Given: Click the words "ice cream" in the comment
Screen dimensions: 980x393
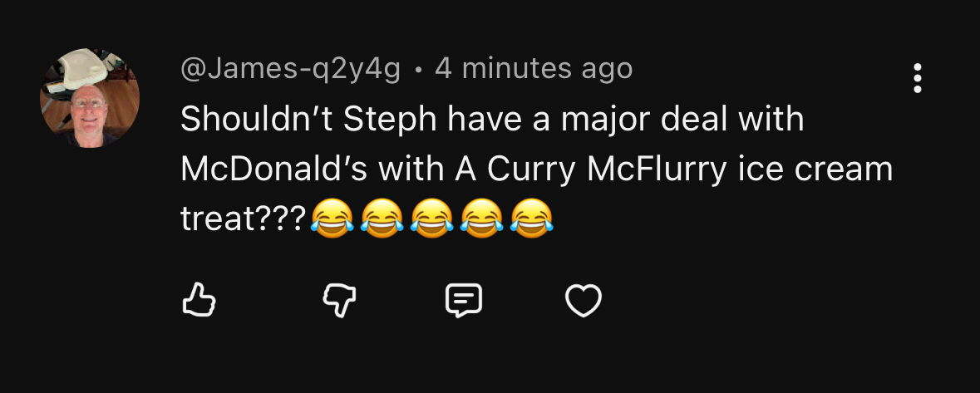Looking at the screenshot, I should pyautogui.click(x=815, y=169).
